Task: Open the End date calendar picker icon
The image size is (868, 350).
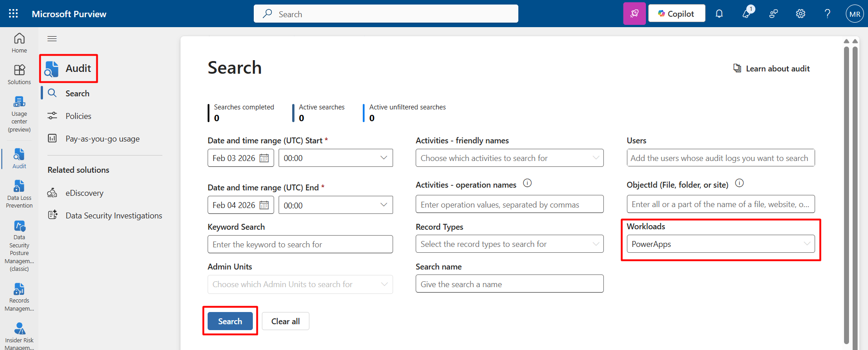Action: [x=264, y=205]
